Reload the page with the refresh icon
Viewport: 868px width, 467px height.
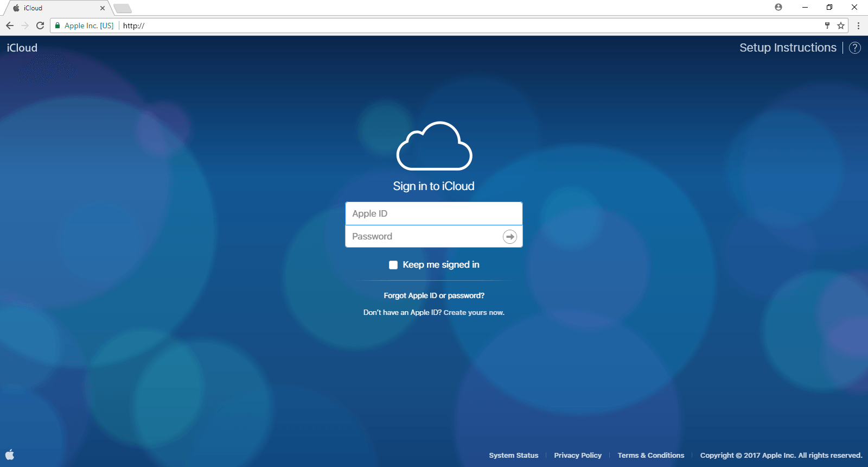click(x=40, y=26)
